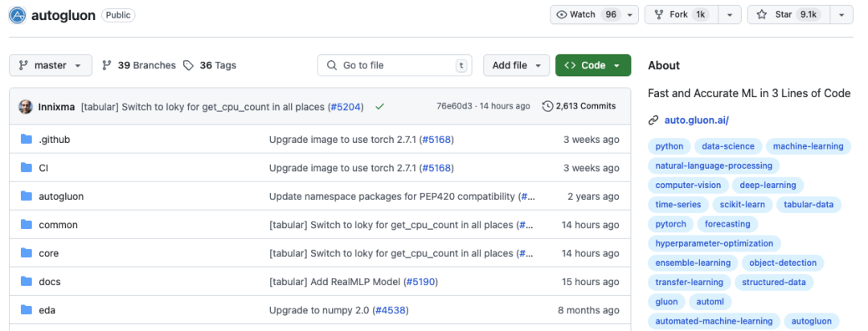Open the master branch selector dropdown
This screenshot has width=868, height=331.
[51, 65]
